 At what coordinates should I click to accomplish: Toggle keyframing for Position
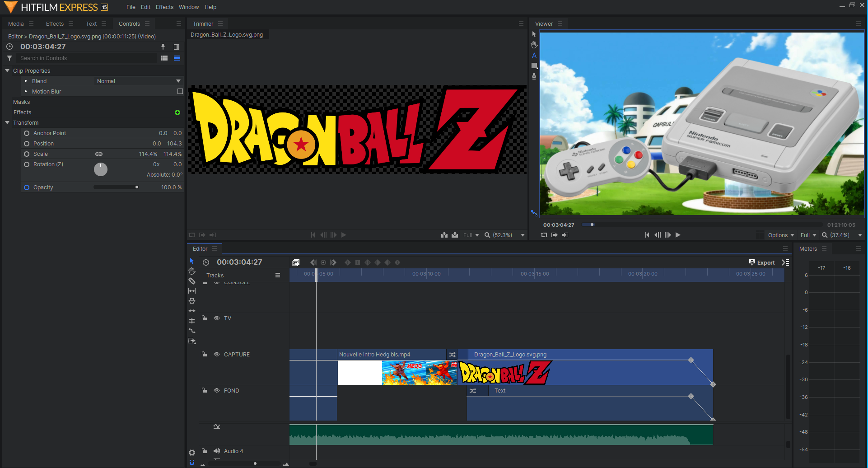[27, 144]
